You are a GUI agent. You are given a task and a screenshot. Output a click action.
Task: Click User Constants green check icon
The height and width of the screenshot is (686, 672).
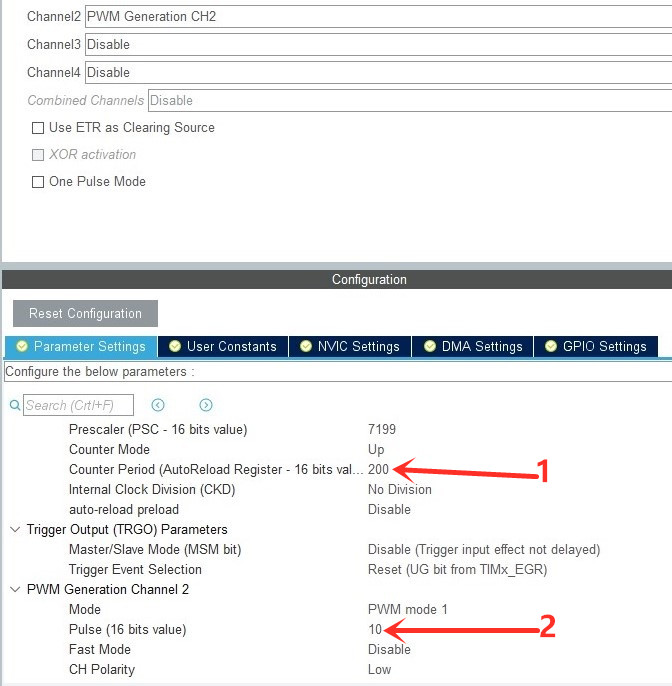(x=175, y=346)
